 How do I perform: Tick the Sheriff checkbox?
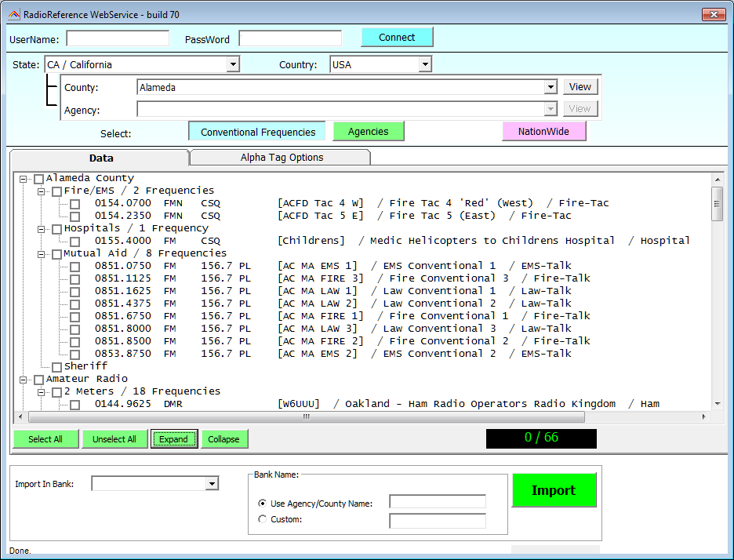tap(57, 367)
